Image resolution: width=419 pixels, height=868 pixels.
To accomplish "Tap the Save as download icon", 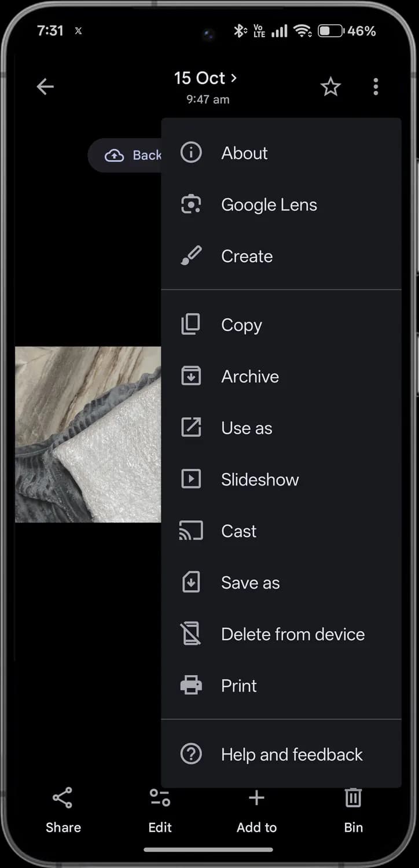I will (x=191, y=582).
